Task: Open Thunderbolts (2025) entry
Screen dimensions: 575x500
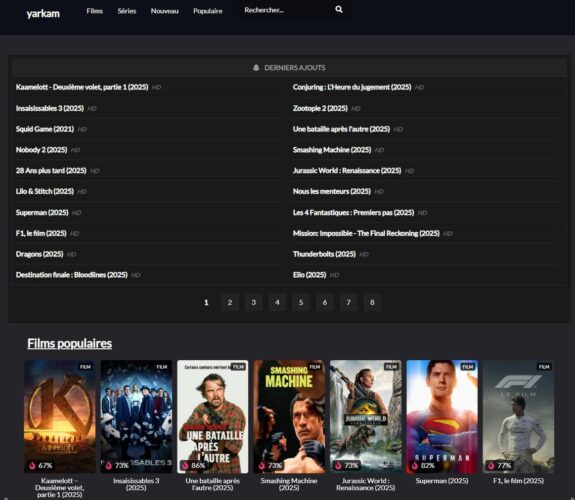Action: tap(324, 254)
